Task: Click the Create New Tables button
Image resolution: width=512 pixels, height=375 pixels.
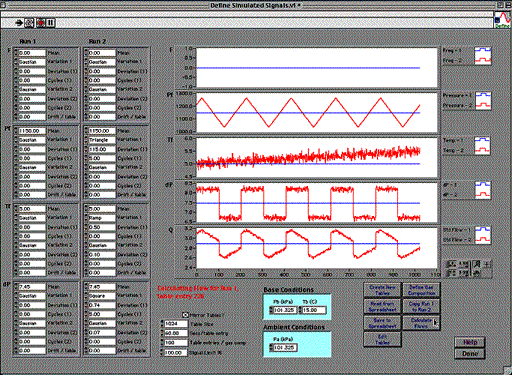Action: point(382,290)
